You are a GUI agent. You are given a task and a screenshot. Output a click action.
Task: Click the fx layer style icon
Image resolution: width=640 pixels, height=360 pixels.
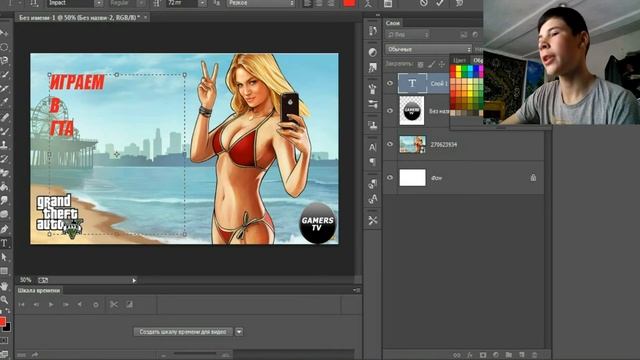coord(470,355)
